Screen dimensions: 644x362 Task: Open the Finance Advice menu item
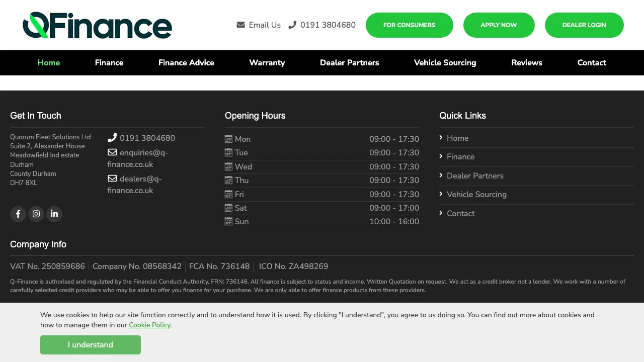(186, 62)
